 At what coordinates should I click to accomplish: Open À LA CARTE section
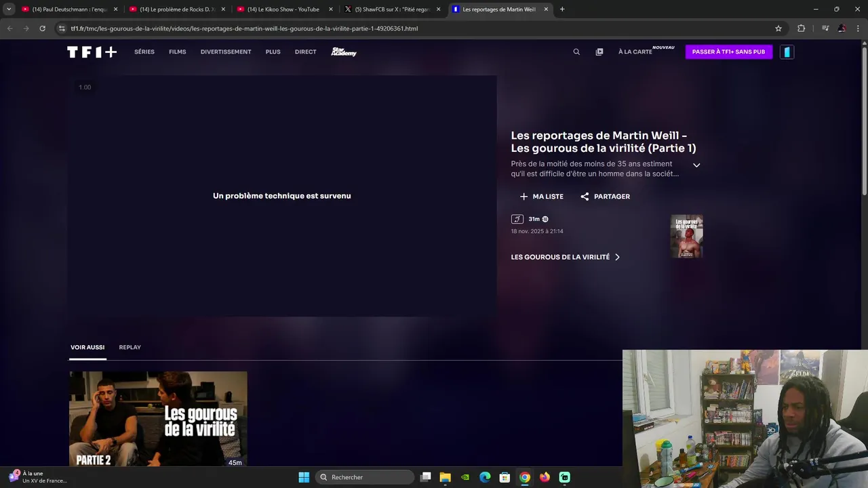pos(635,52)
